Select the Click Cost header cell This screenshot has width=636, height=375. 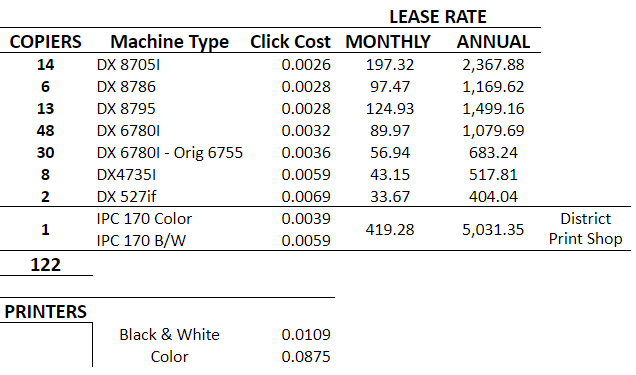[x=290, y=42]
